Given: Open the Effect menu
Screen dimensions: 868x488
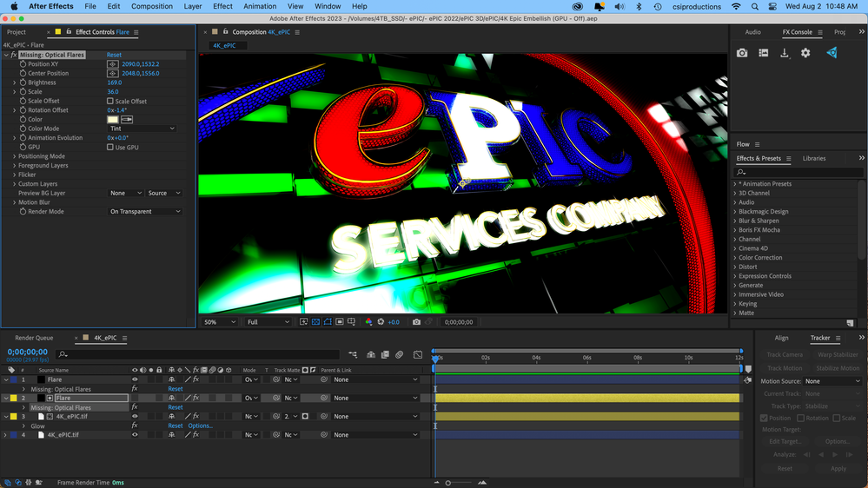Looking at the screenshot, I should [x=222, y=7].
